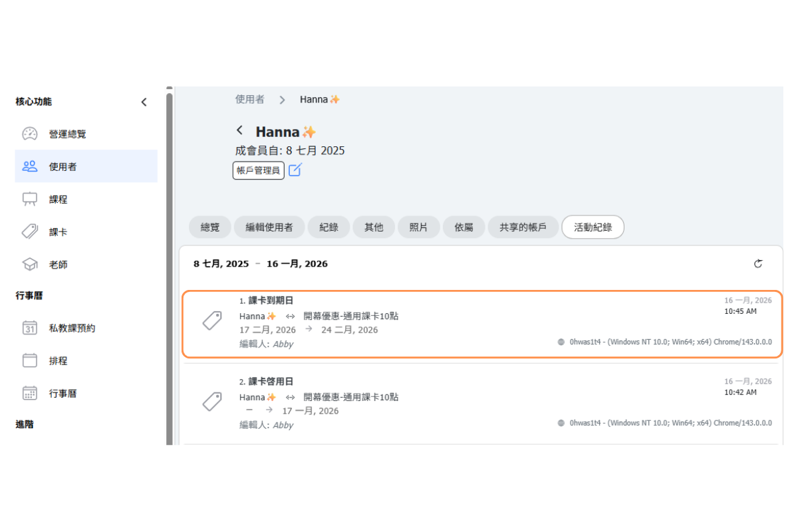The height and width of the screenshot is (532, 798).
Task: Click the 使用者 people icon in sidebar
Action: pos(30,166)
